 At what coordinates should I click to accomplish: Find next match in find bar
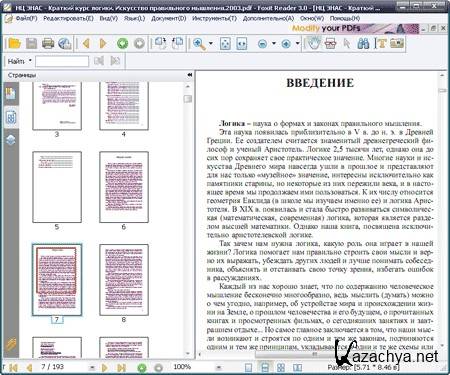click(x=115, y=61)
